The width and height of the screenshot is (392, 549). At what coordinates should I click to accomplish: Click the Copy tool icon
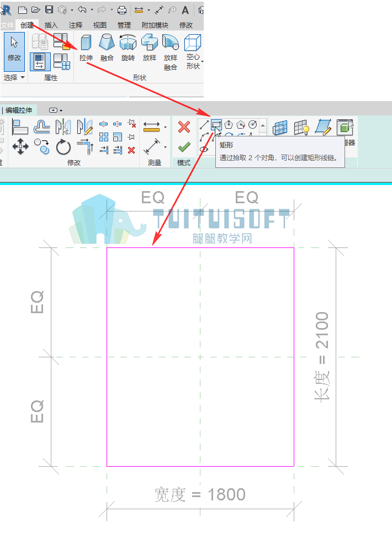(x=41, y=146)
